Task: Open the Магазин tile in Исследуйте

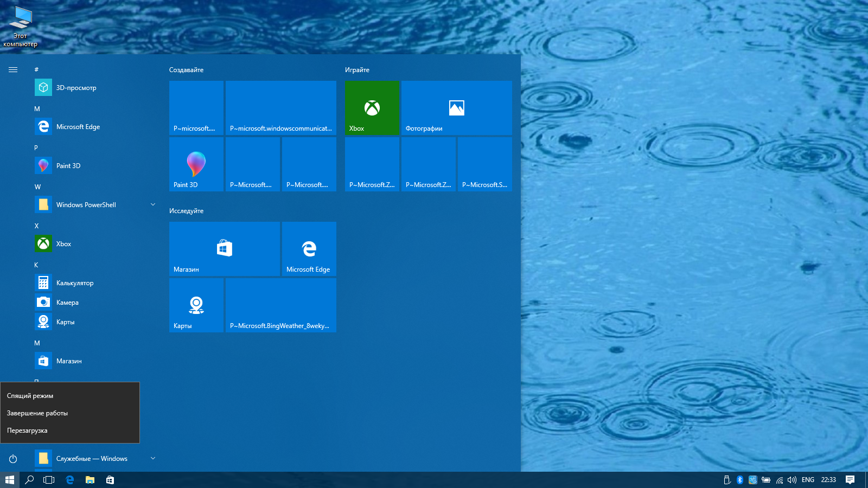Action: 224,249
